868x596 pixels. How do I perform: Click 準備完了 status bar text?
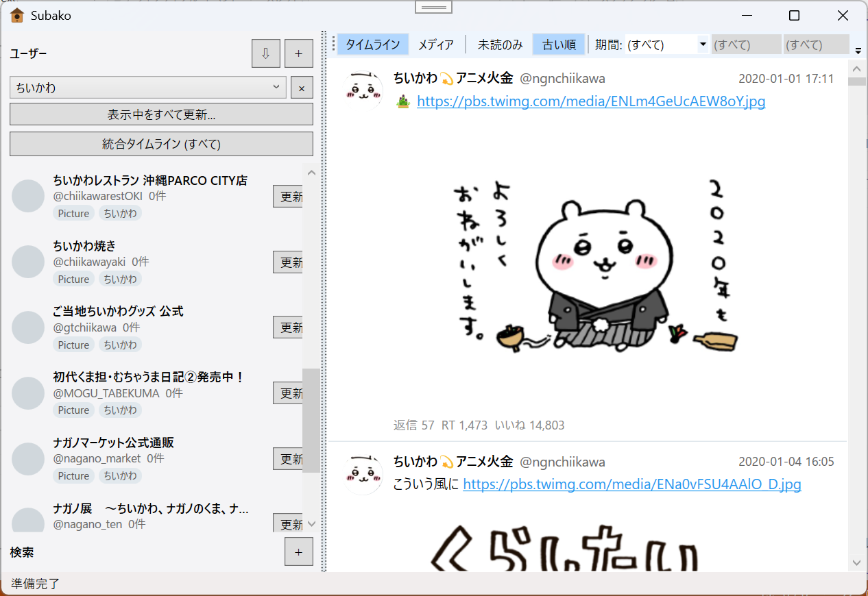(36, 584)
